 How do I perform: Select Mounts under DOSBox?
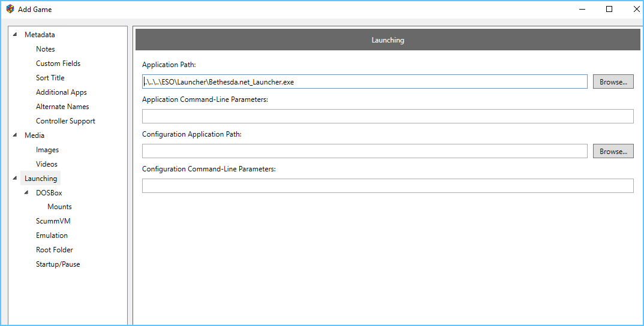[59, 207]
